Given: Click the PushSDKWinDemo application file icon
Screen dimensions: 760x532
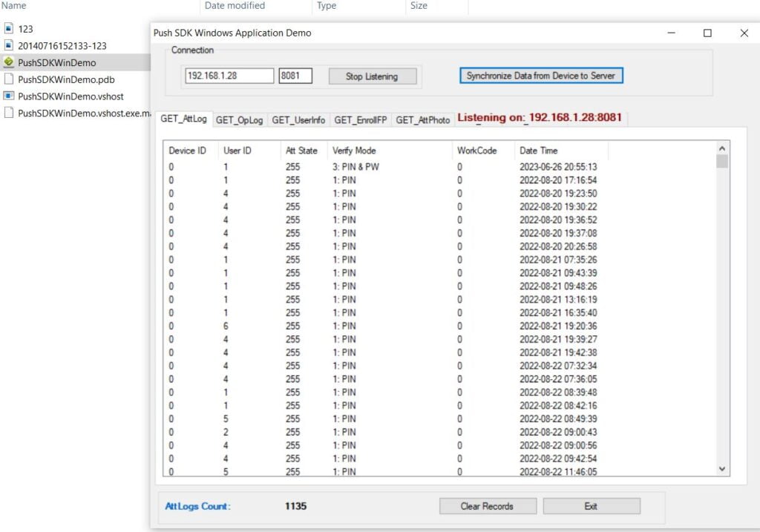Looking at the screenshot, I should coord(9,62).
